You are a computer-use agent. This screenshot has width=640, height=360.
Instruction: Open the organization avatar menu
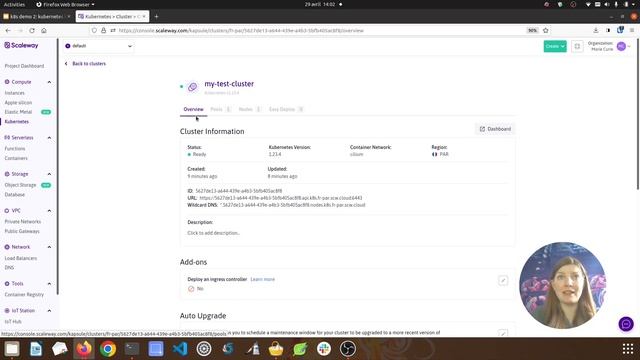click(x=621, y=47)
